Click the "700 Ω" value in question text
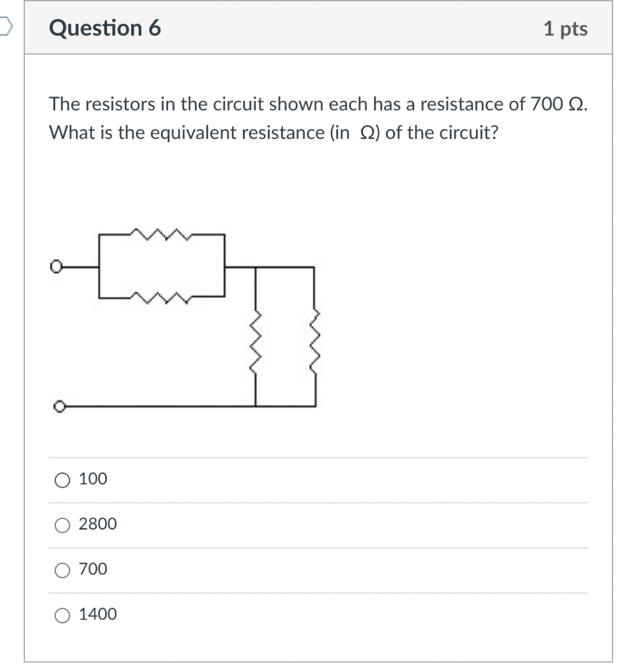This screenshot has height=672, width=644. (557, 104)
